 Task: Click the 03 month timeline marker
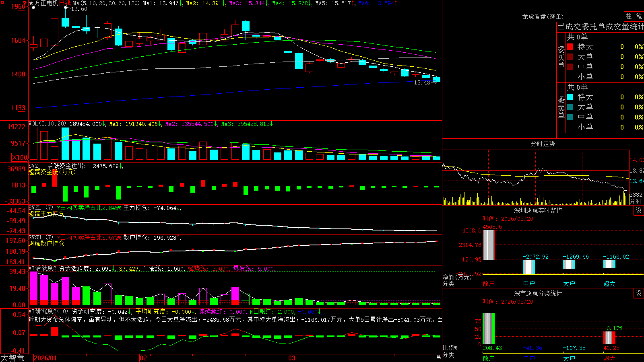point(292,358)
